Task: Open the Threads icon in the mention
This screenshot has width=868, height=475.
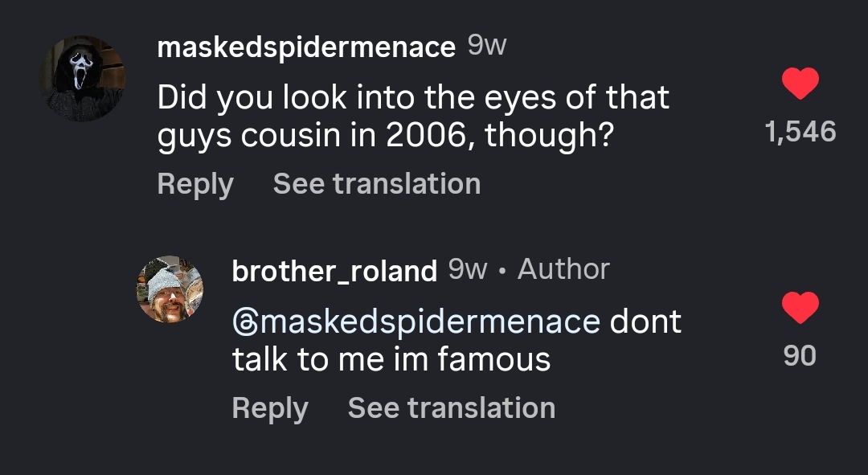Action: 244,321
